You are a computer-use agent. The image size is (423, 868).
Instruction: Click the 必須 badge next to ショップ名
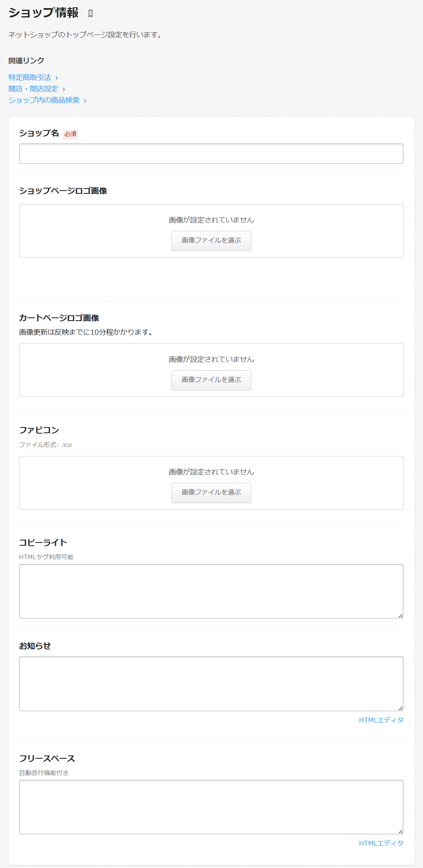[70, 134]
